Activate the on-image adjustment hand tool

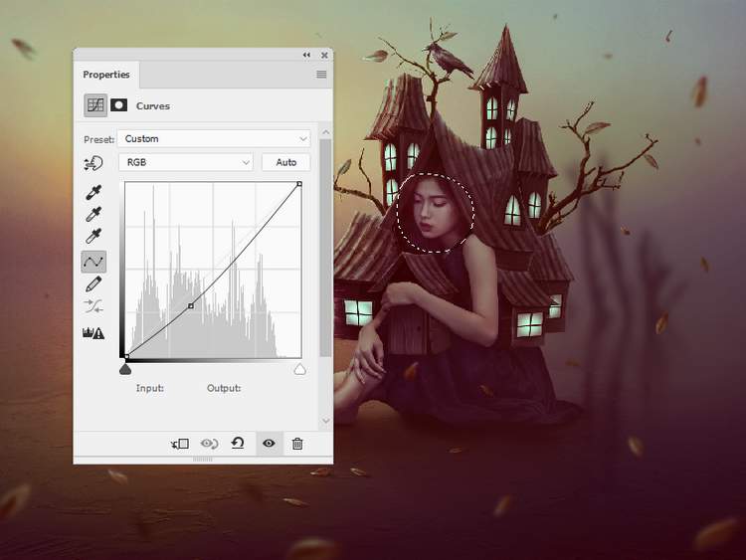pyautogui.click(x=93, y=163)
